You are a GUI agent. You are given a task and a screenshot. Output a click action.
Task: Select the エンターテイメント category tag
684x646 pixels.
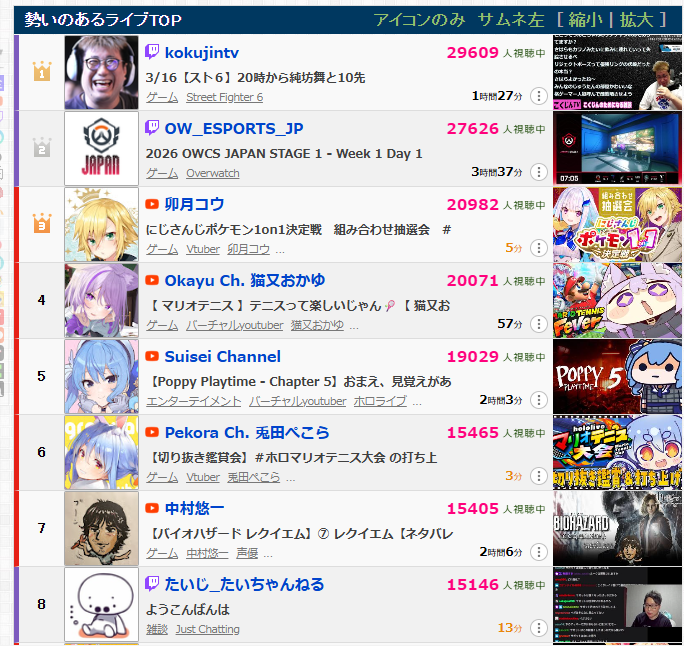click(x=193, y=401)
